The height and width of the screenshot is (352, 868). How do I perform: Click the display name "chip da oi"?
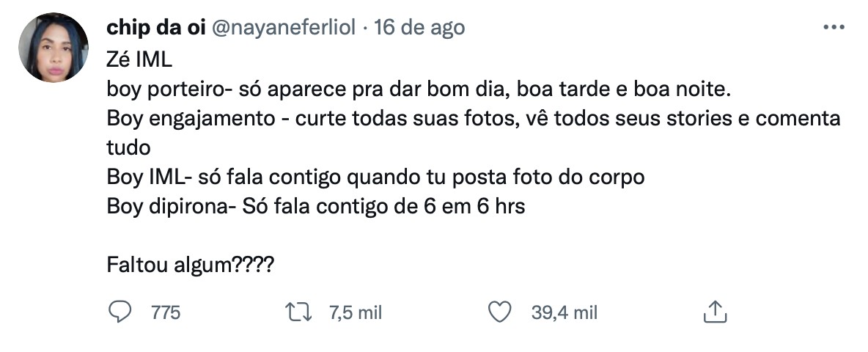[155, 28]
